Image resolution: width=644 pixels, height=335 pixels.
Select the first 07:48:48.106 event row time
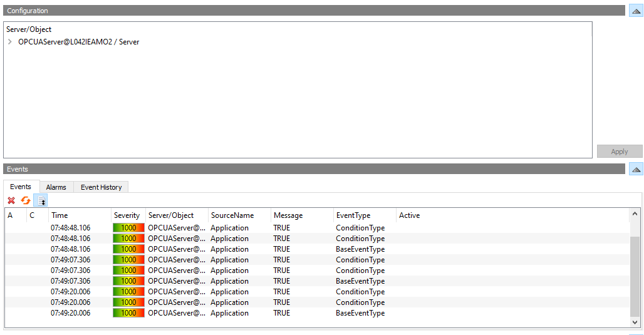click(x=71, y=228)
